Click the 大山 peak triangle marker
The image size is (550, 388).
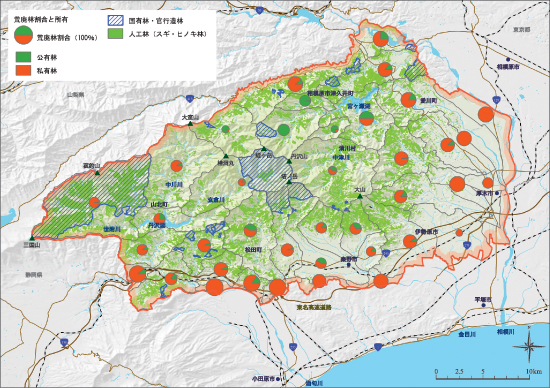360,196
